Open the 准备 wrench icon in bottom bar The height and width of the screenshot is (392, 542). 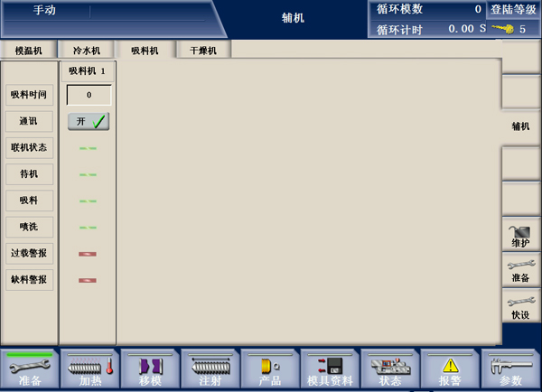click(30, 369)
